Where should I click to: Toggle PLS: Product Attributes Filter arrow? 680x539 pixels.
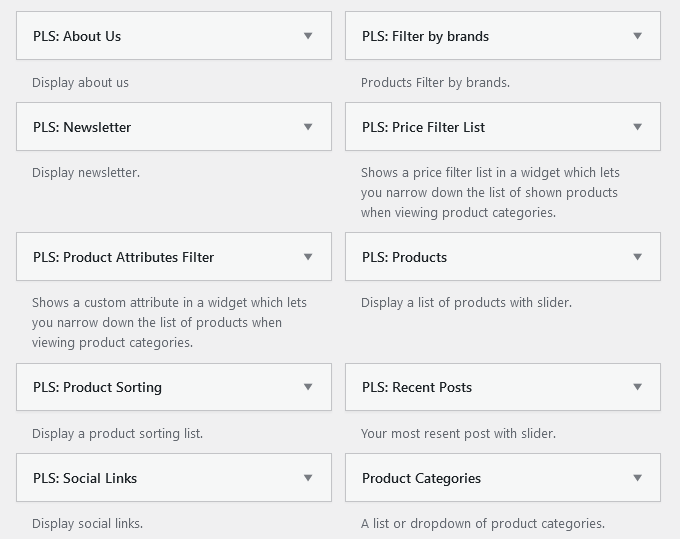point(308,257)
